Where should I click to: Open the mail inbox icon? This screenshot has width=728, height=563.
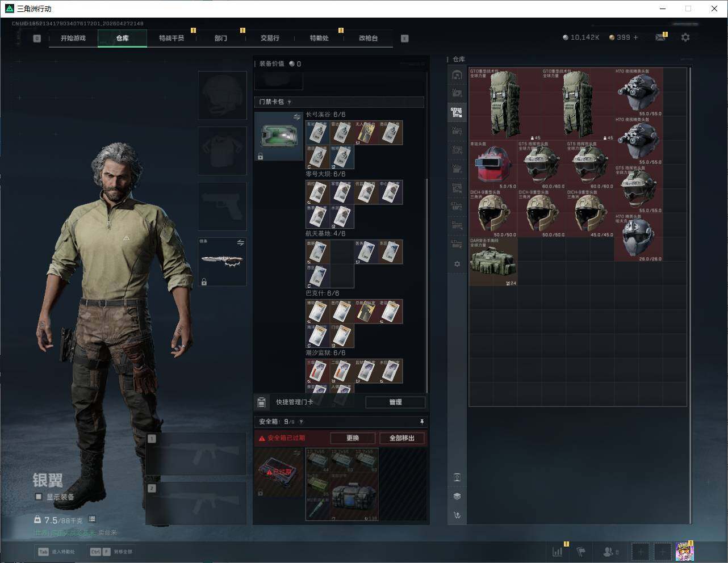click(x=660, y=37)
